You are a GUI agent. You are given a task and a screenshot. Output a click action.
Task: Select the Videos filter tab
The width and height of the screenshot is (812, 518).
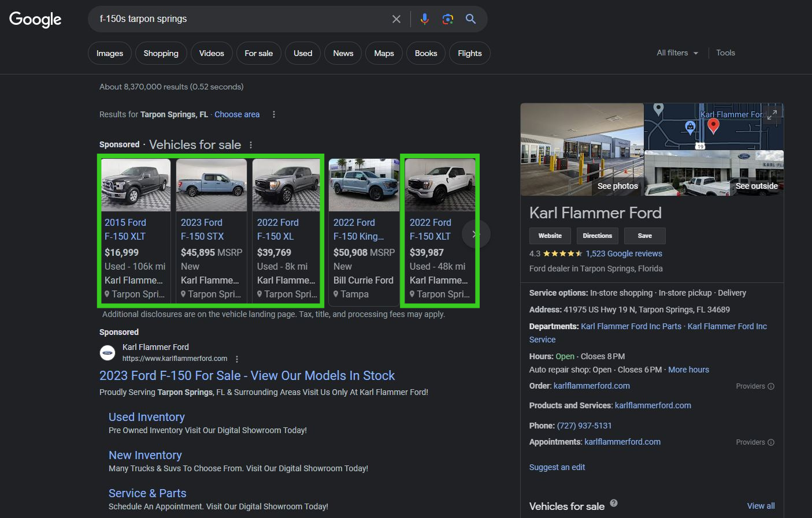click(x=212, y=53)
